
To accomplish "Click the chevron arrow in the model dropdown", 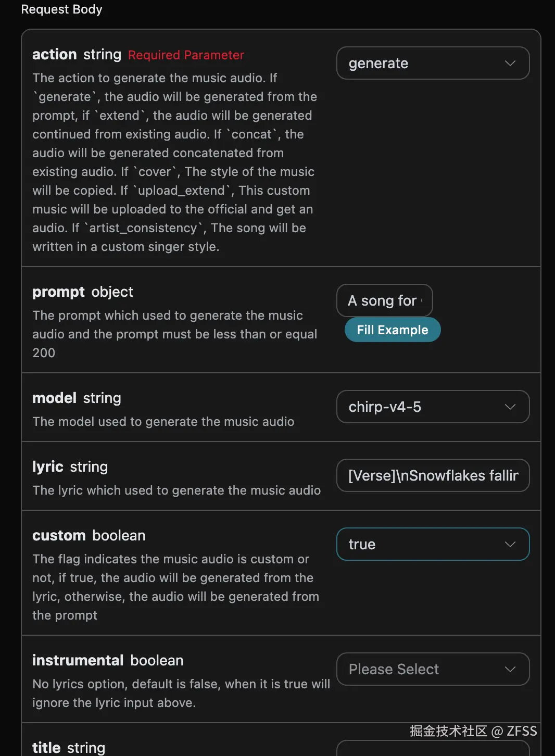I will (x=510, y=407).
